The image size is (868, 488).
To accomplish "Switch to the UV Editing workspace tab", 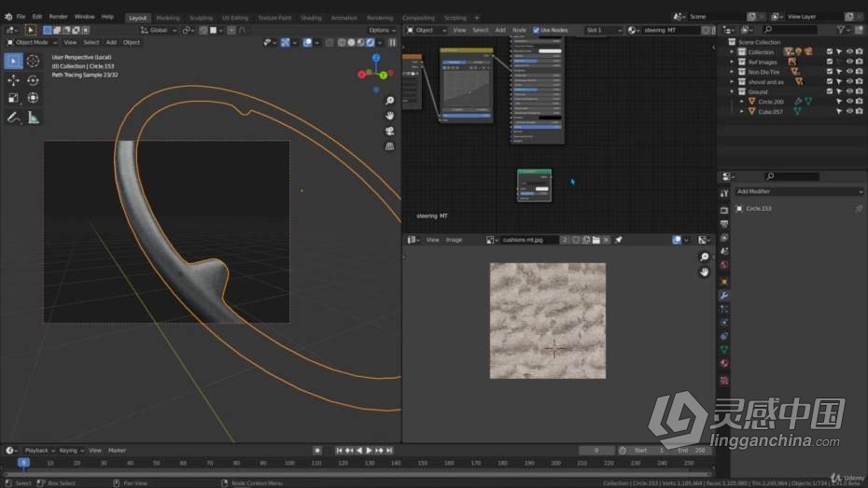I will coord(235,18).
